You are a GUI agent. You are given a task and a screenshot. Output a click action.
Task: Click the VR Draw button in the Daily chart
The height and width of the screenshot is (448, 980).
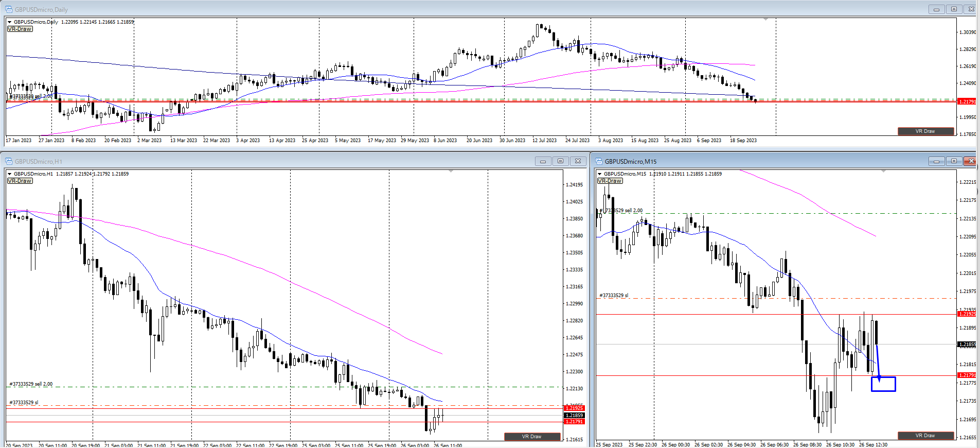tap(925, 131)
